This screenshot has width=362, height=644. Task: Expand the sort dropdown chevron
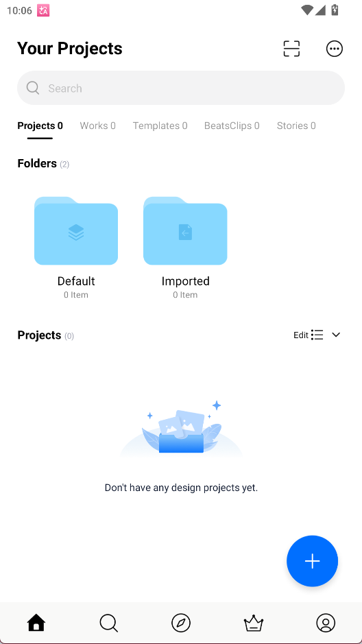(336, 335)
